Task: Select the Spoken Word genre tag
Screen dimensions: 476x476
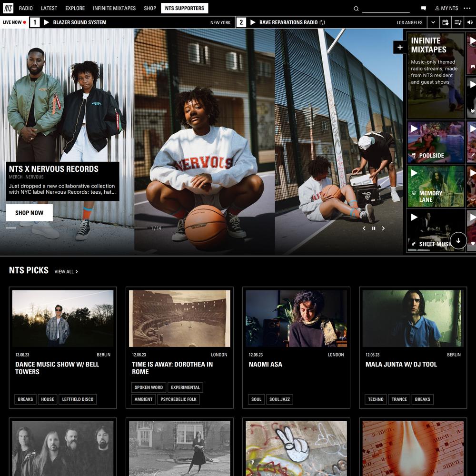Action: (149, 387)
